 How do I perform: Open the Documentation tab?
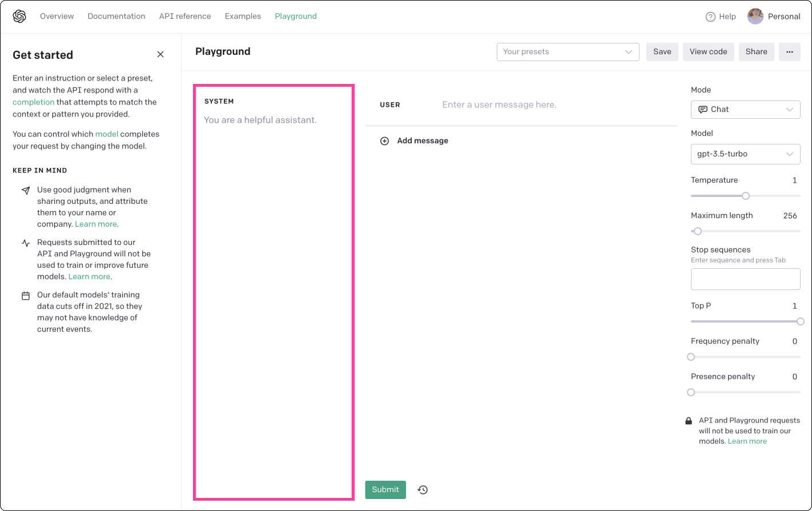pos(116,16)
